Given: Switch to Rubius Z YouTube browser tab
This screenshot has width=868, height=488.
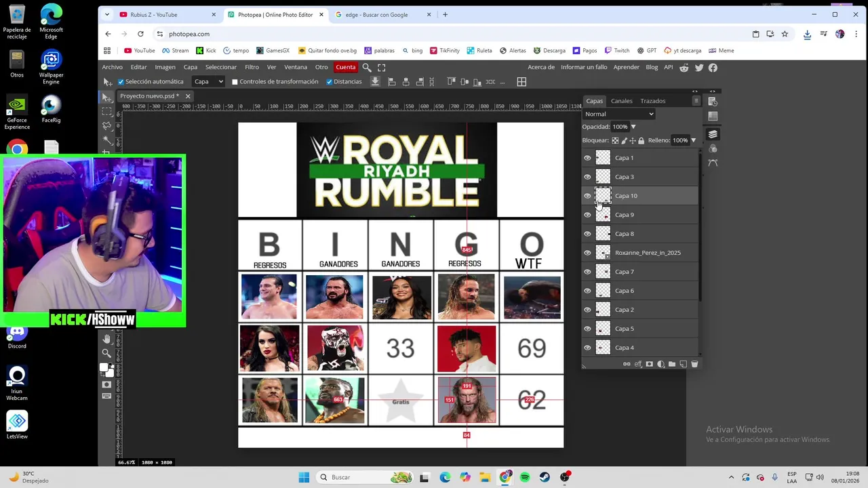Looking at the screenshot, I should click(x=167, y=14).
